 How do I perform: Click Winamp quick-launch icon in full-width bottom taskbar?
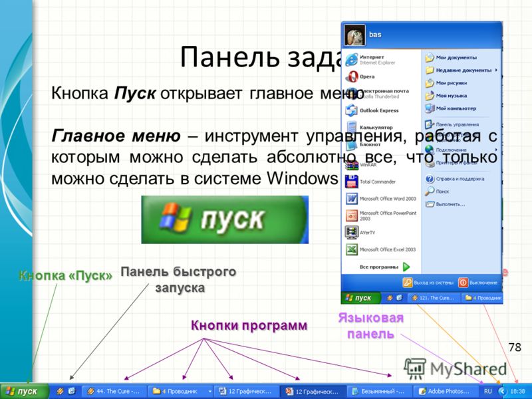click(x=60, y=391)
